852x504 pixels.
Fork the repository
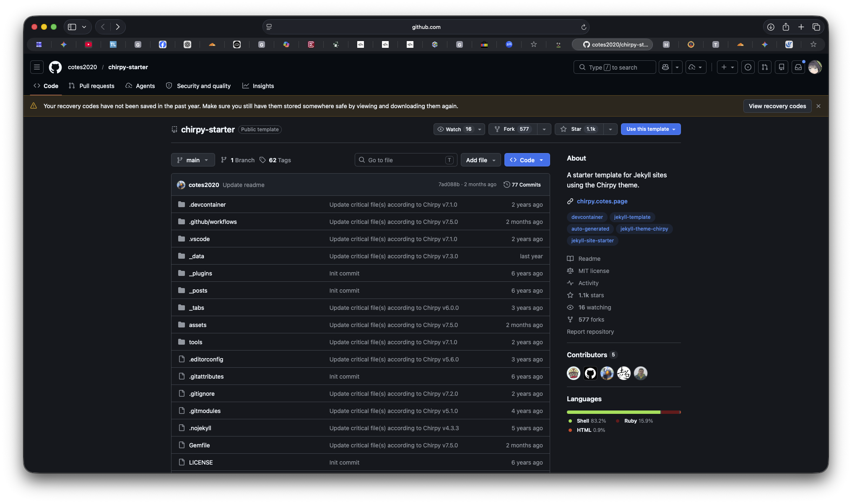[x=513, y=129]
